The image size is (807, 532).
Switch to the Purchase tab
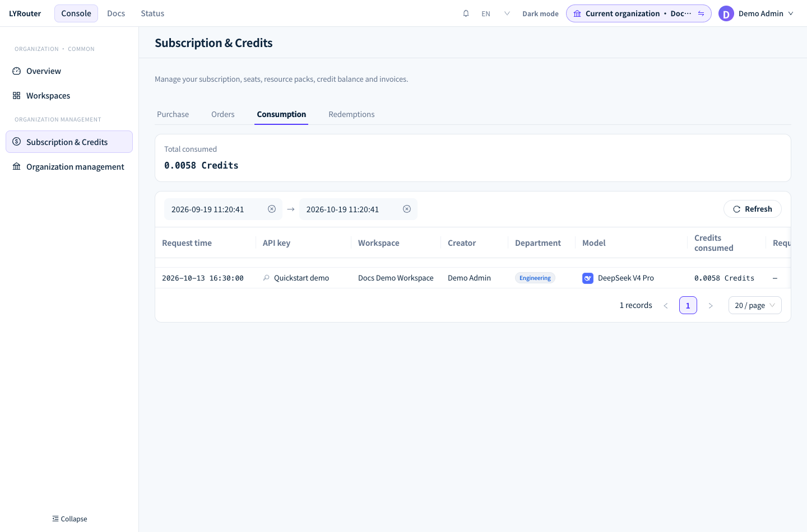coord(173,114)
